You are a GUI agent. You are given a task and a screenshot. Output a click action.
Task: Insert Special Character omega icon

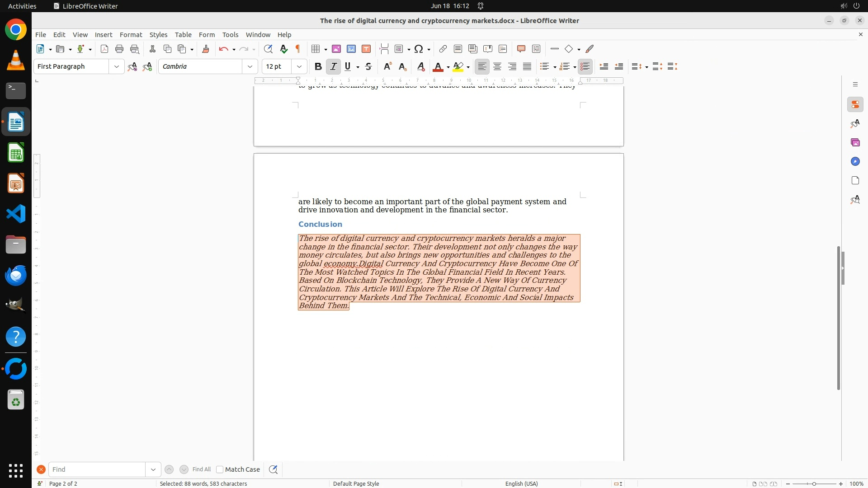pyautogui.click(x=419, y=49)
